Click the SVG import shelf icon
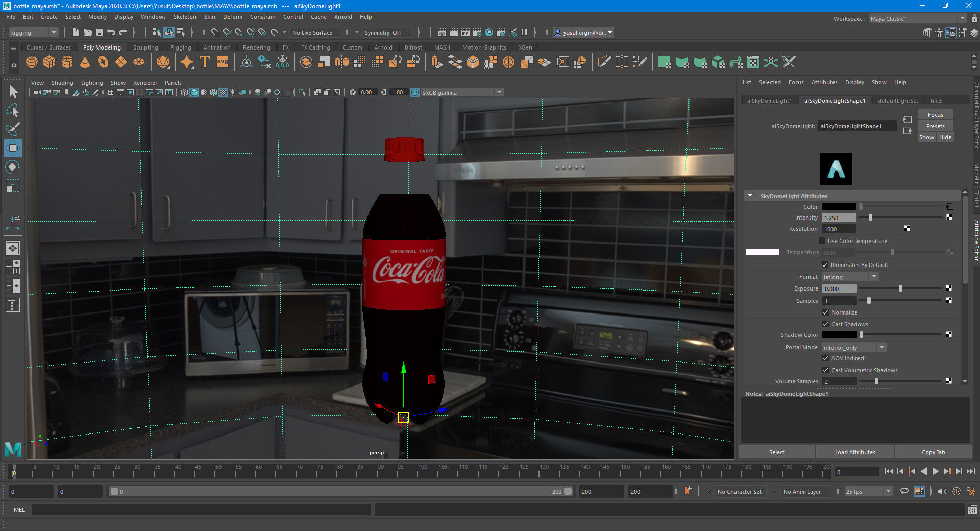The width and height of the screenshot is (980, 531). tap(223, 62)
